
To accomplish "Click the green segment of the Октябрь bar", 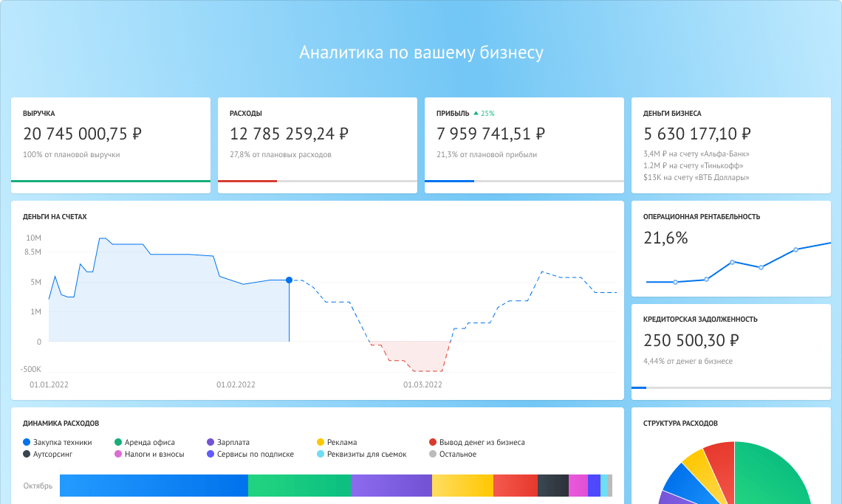I will [300, 486].
